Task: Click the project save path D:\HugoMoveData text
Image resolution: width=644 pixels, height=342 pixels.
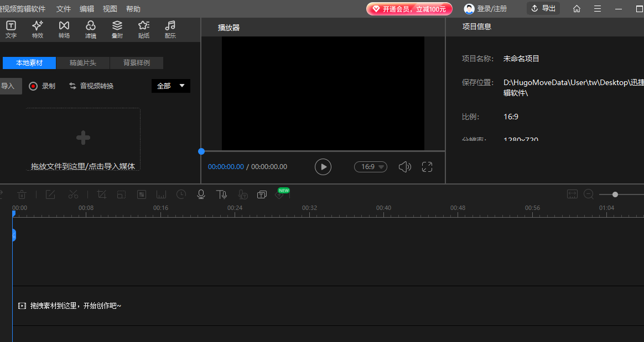Action: (574, 87)
